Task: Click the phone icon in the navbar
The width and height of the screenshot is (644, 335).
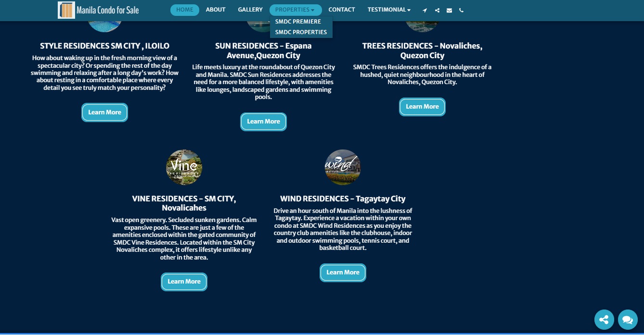Action: click(461, 10)
